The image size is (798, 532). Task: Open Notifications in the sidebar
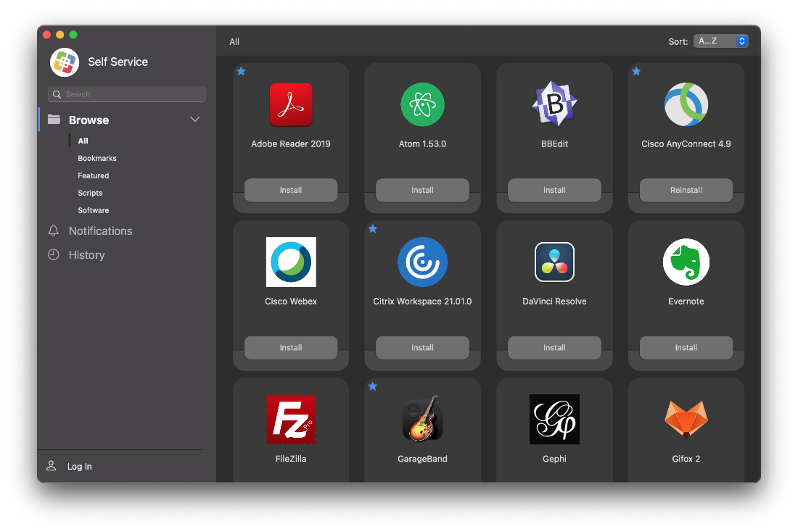click(100, 231)
